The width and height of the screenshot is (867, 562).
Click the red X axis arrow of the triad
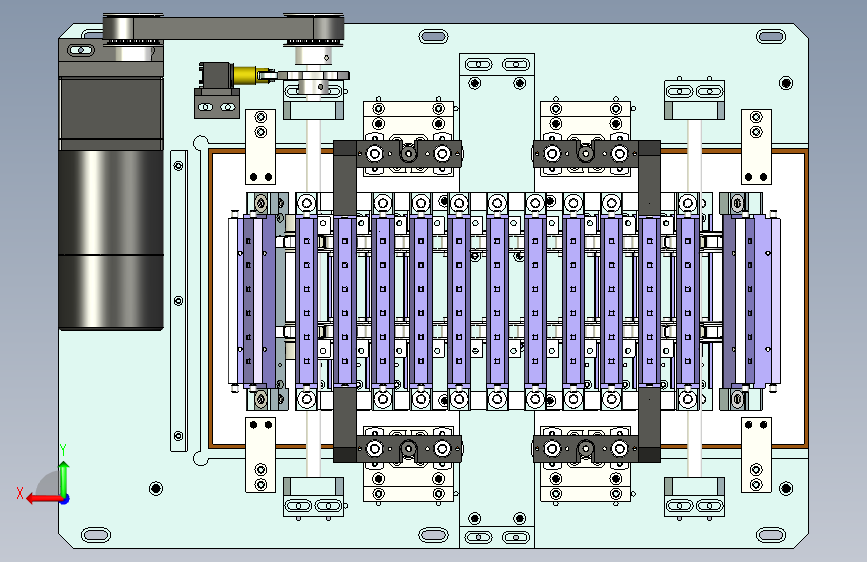[44, 499]
